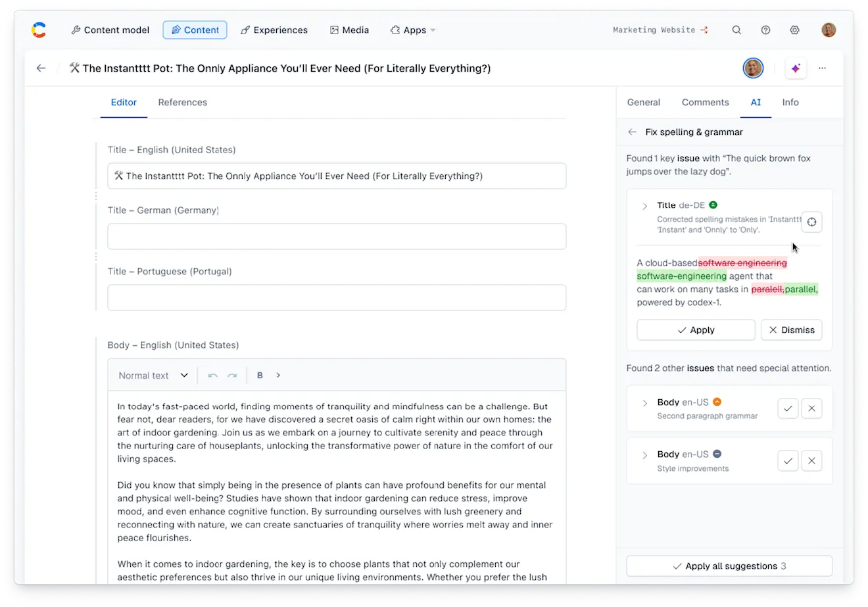Click the Contentful logo icon

pos(39,30)
